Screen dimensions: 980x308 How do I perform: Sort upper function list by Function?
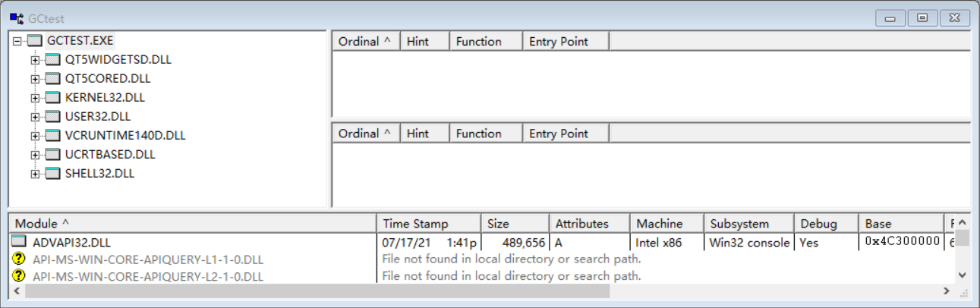[x=486, y=42]
